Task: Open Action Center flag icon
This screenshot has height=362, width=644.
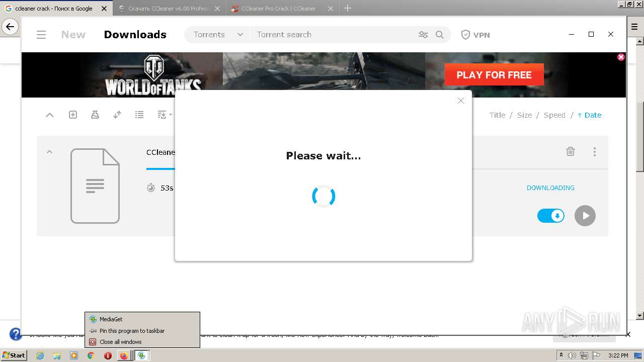Action: point(596,355)
